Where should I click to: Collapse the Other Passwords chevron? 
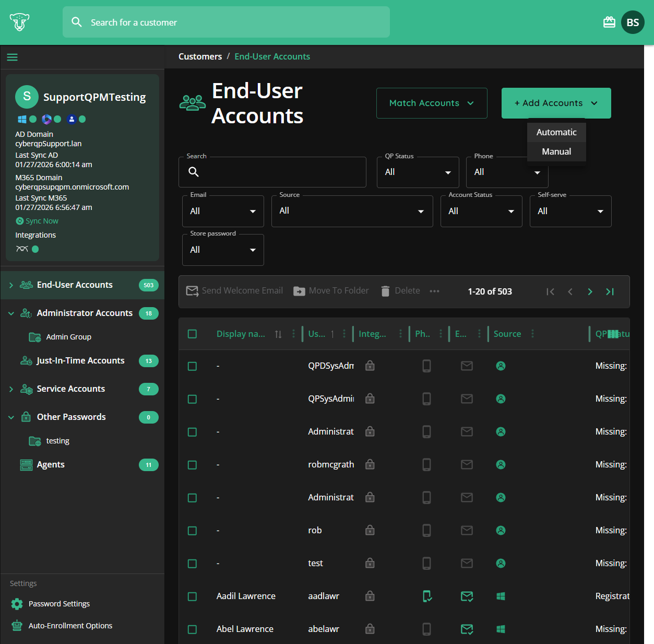click(11, 417)
